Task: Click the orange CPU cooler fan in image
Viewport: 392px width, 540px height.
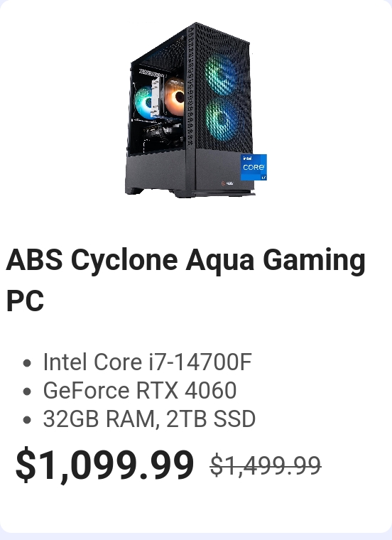Action: 175,96
